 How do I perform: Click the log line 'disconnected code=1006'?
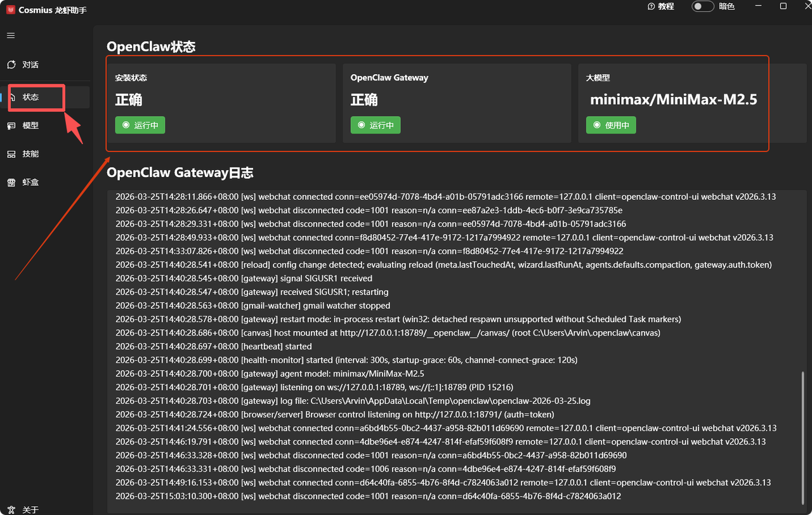tap(365, 469)
